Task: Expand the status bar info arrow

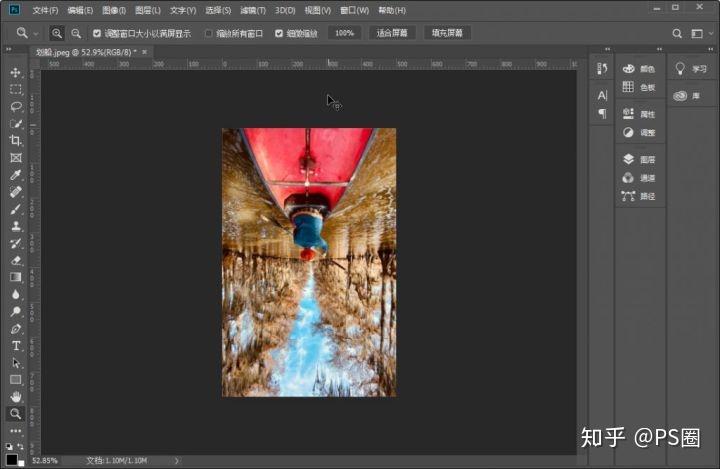Action: pos(177,460)
